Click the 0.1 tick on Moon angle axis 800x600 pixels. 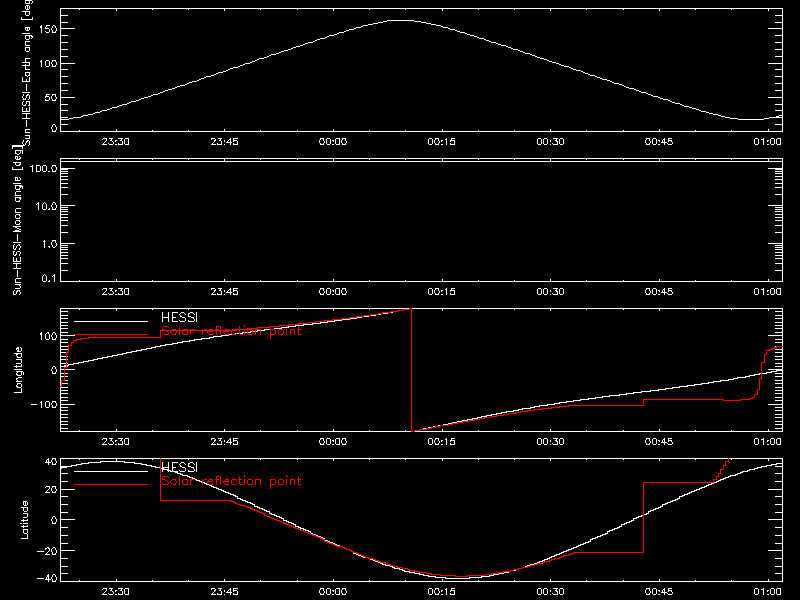[49, 278]
